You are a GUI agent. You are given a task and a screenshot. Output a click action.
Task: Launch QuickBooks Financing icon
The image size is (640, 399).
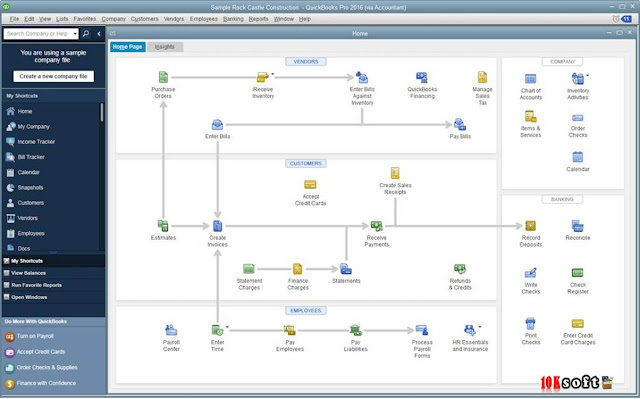(422, 77)
